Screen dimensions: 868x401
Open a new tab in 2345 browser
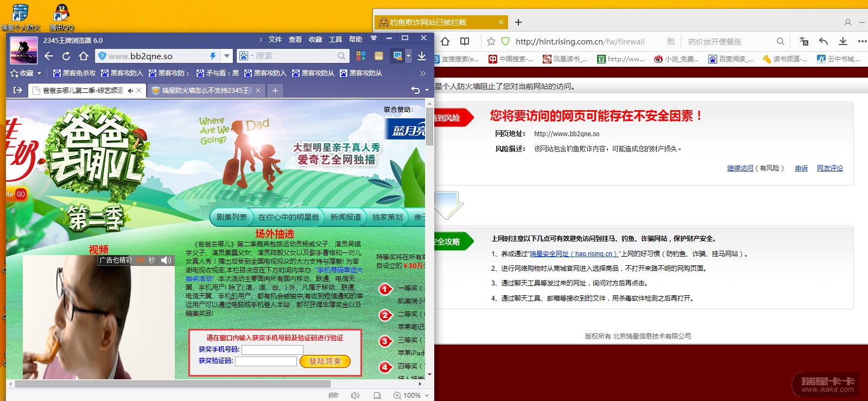coord(275,91)
